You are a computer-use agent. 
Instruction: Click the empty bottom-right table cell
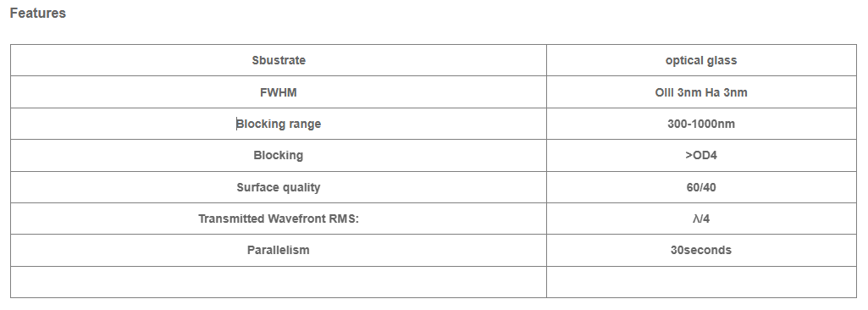coord(701,282)
